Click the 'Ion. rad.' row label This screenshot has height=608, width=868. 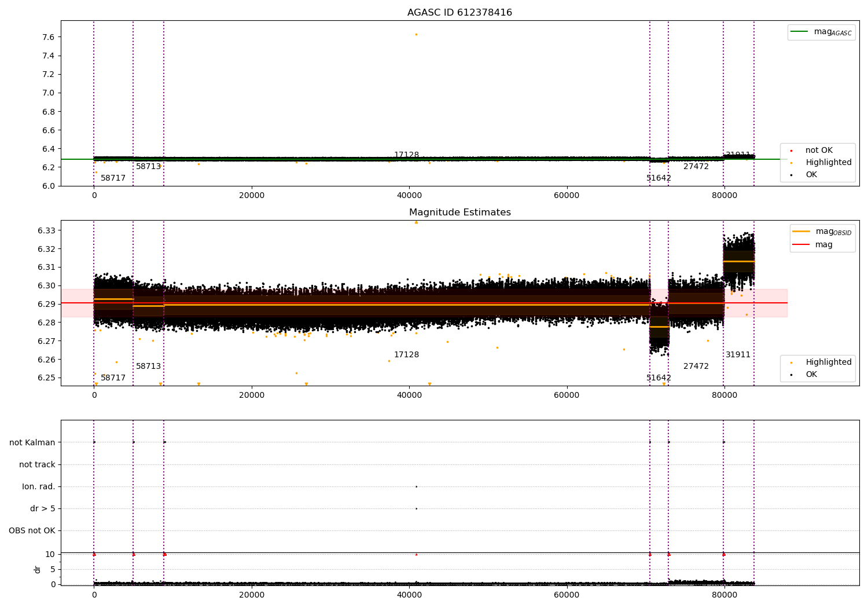39,486
